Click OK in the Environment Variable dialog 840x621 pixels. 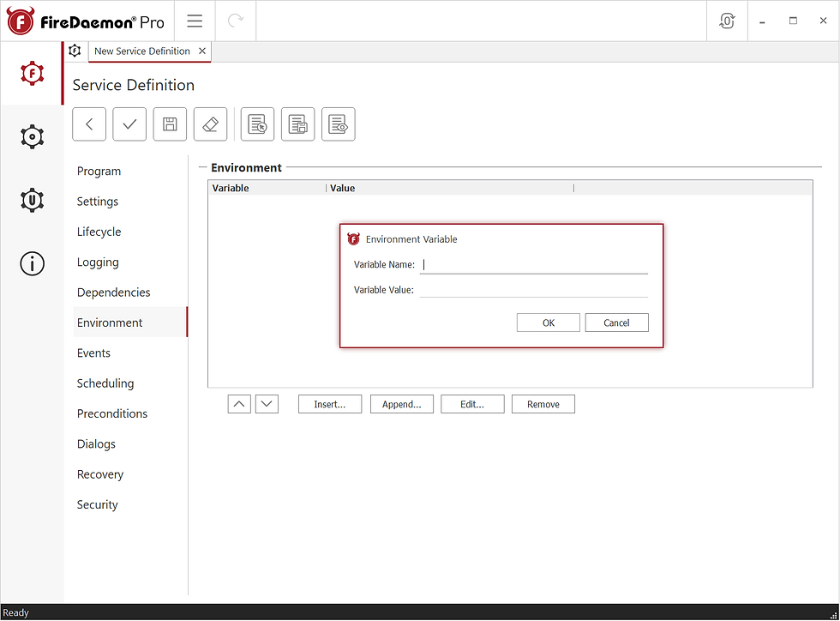pos(548,322)
